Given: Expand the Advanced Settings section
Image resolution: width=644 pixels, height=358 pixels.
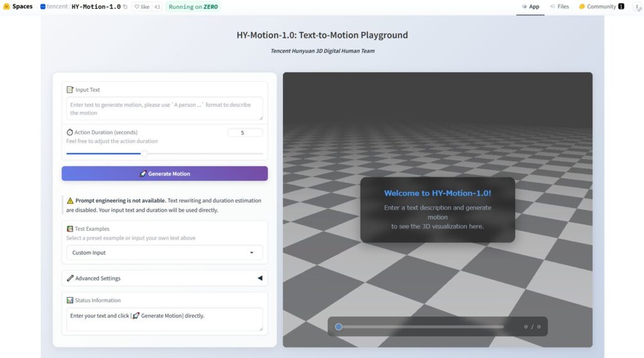Looking at the screenshot, I should (x=97, y=278).
